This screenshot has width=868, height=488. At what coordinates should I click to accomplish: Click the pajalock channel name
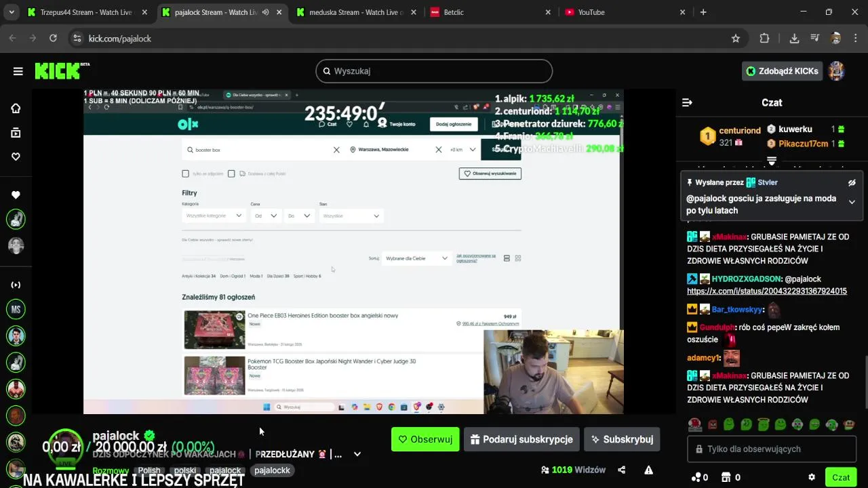[116, 436]
